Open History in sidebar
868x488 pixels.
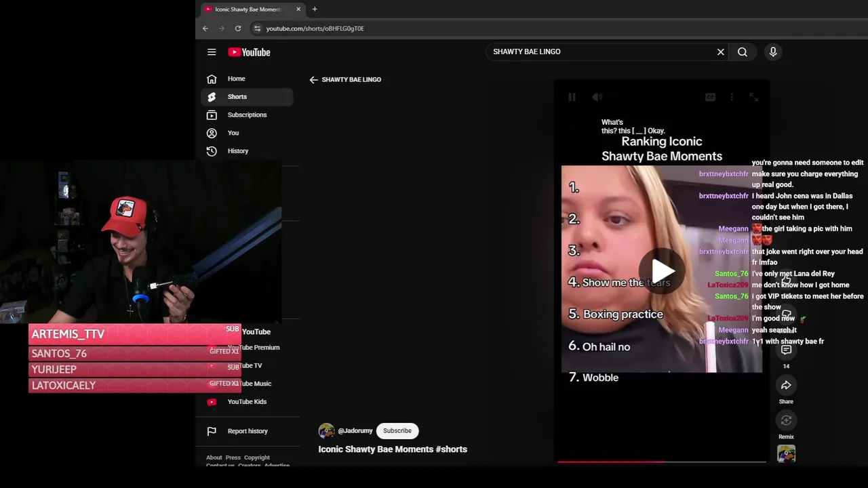[x=247, y=151]
